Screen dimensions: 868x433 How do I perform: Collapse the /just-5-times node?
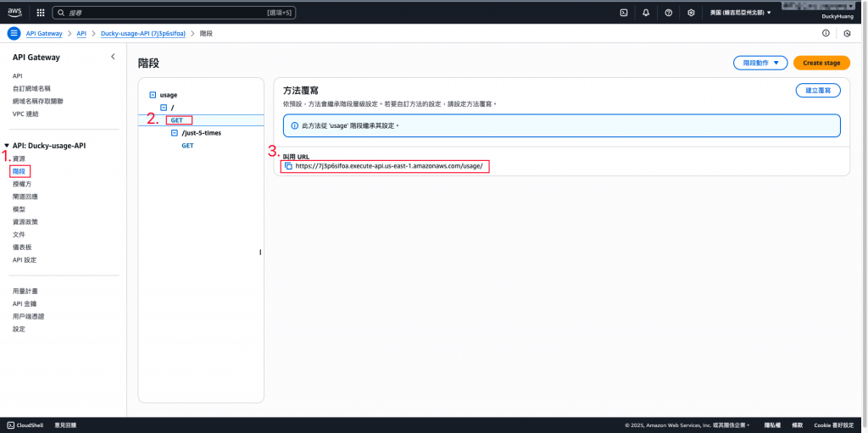pos(175,133)
